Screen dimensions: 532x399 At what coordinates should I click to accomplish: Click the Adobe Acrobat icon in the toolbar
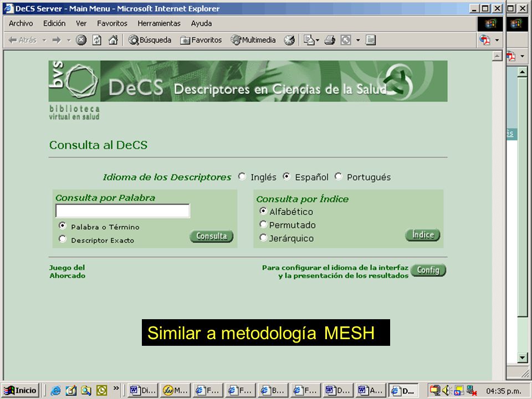pyautogui.click(x=485, y=40)
